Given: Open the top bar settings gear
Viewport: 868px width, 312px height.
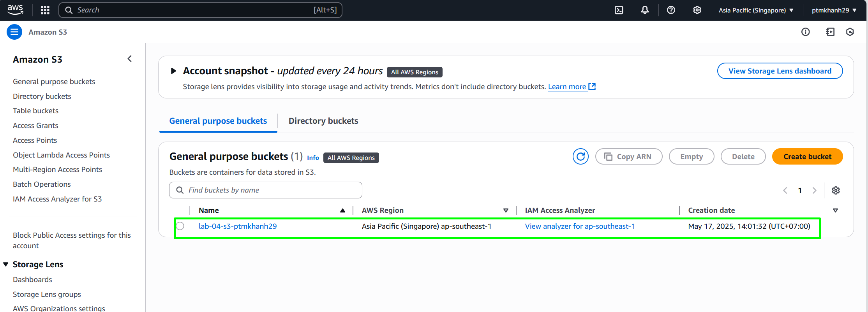Looking at the screenshot, I should [x=697, y=10].
